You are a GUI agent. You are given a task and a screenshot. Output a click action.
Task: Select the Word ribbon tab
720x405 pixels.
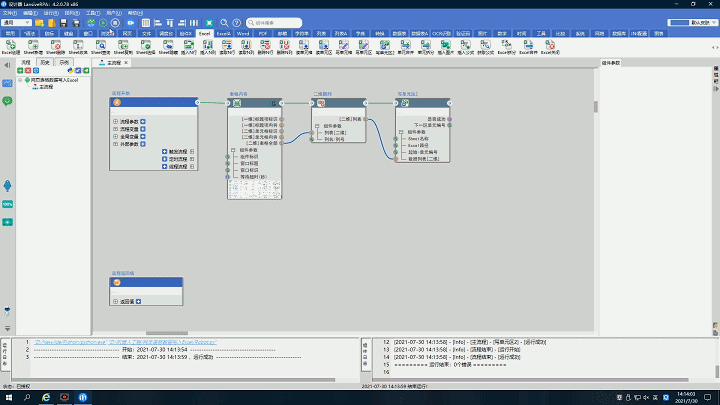pos(243,34)
